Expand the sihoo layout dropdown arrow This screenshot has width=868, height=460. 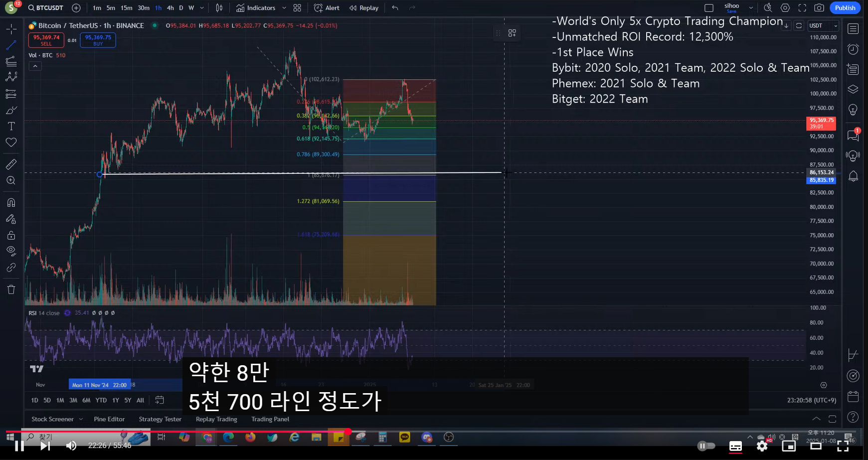751,8
